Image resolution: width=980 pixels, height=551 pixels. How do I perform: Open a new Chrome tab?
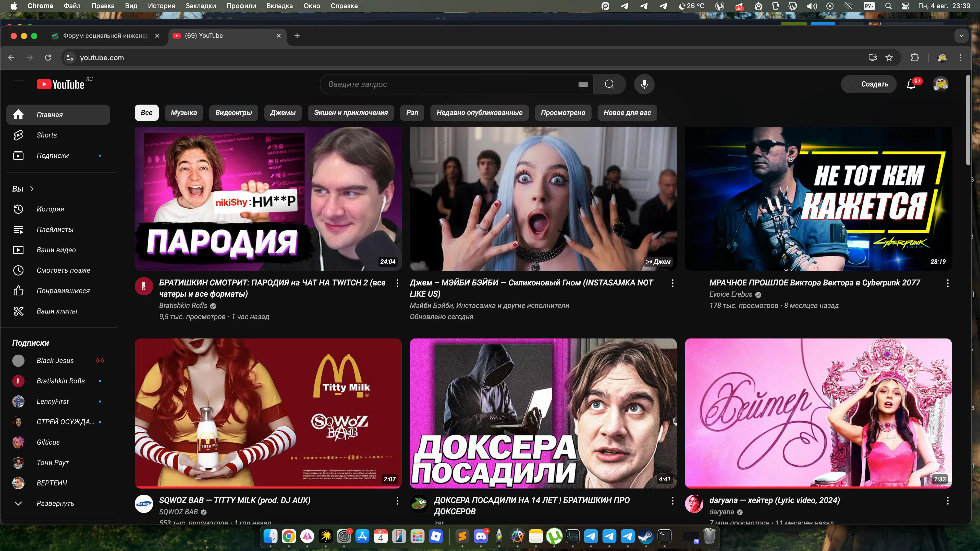click(x=297, y=36)
